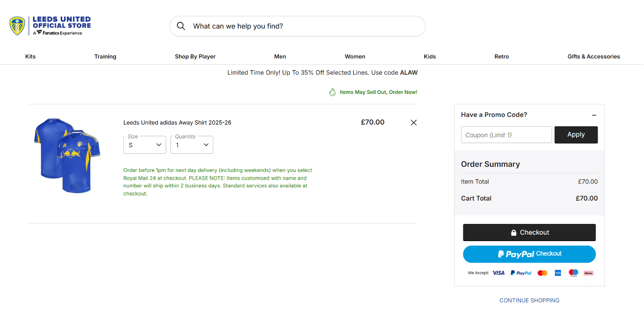Open the Quantity dropdown
The height and width of the screenshot is (312, 644).
(x=191, y=145)
